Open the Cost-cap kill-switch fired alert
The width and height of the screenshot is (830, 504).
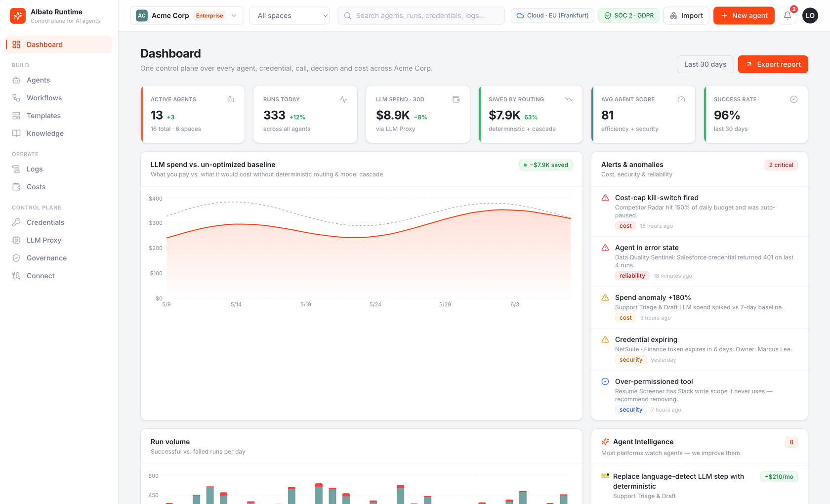click(700, 211)
